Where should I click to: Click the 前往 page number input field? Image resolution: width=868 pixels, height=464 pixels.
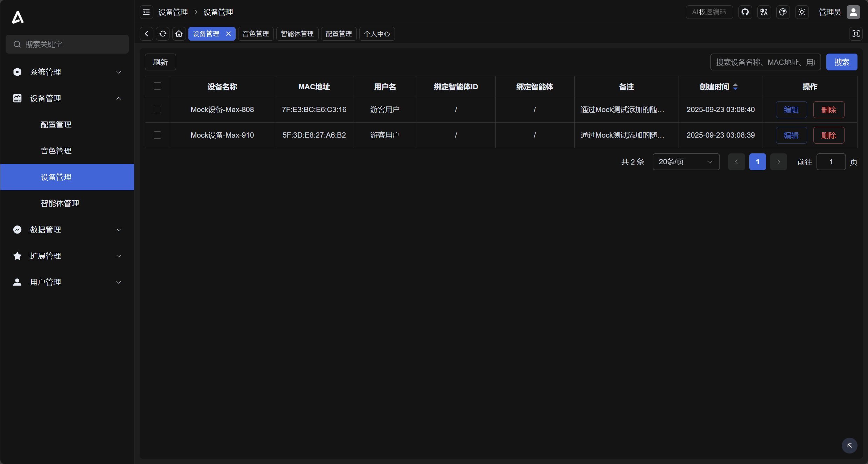pyautogui.click(x=831, y=162)
